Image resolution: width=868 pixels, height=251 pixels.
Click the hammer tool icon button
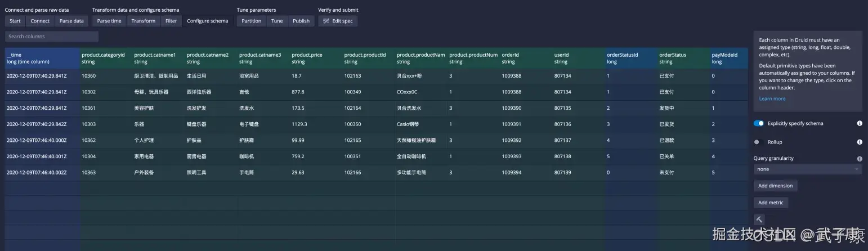pyautogui.click(x=759, y=219)
